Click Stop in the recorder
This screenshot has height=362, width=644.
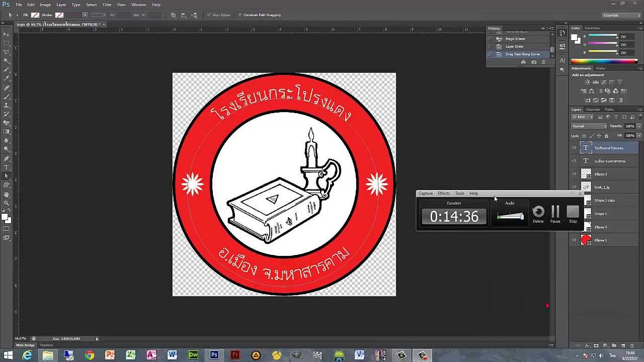click(573, 215)
